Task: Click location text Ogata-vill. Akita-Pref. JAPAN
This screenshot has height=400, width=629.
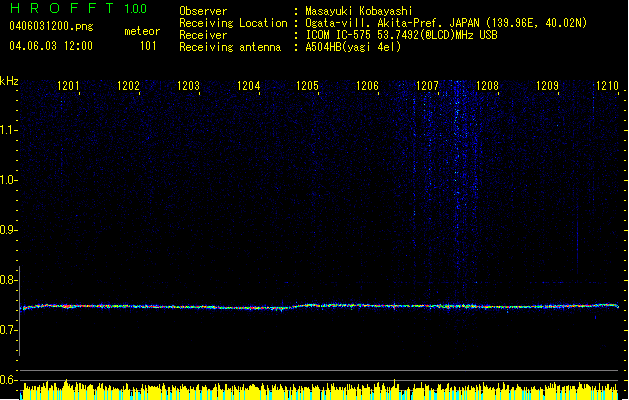Action: point(392,23)
